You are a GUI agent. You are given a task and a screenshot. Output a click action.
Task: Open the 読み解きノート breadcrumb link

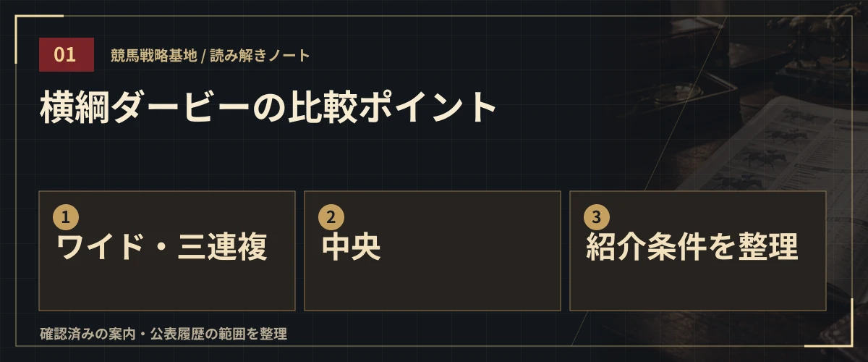pyautogui.click(x=260, y=56)
